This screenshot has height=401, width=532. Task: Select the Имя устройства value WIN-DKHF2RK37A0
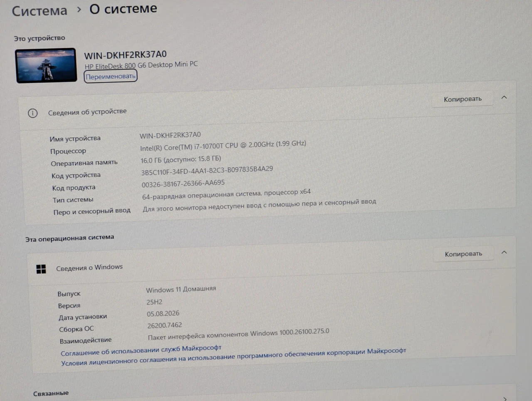point(170,135)
